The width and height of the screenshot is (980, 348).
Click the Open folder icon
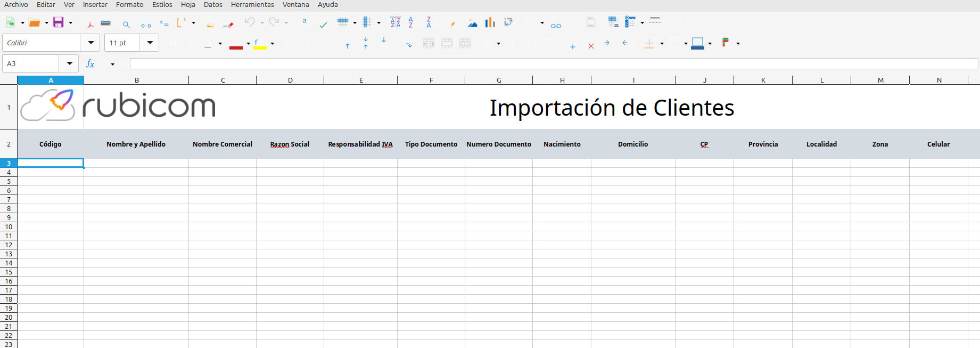pos(35,22)
